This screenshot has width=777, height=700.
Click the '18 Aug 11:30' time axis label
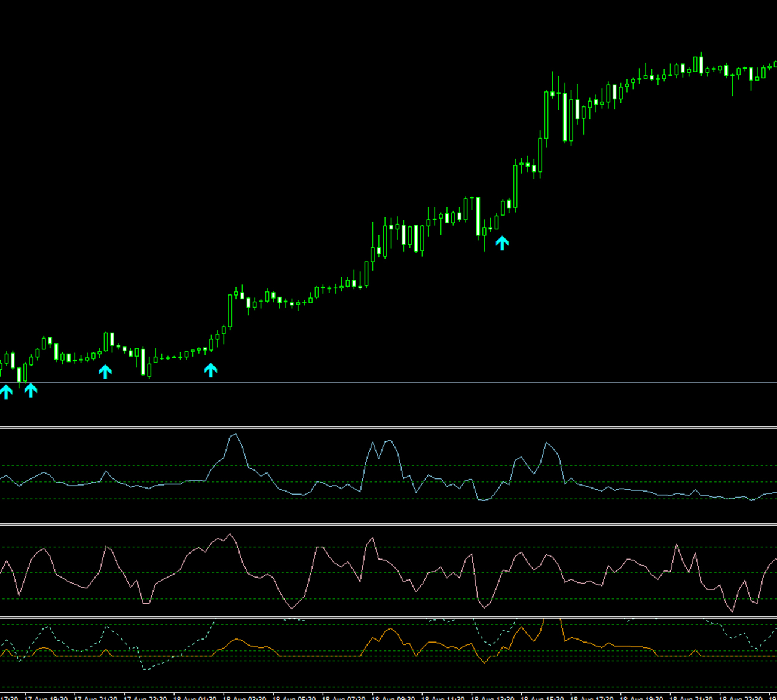[x=443, y=697]
